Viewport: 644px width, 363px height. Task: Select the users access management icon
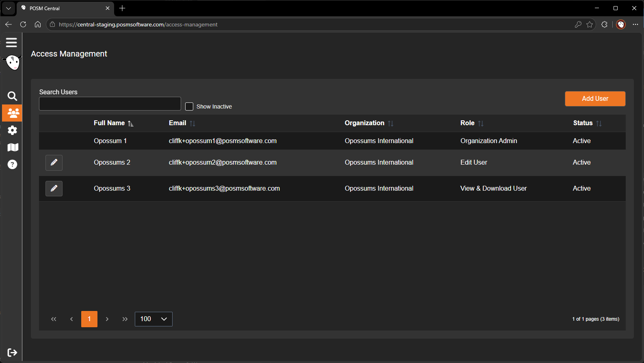12,113
